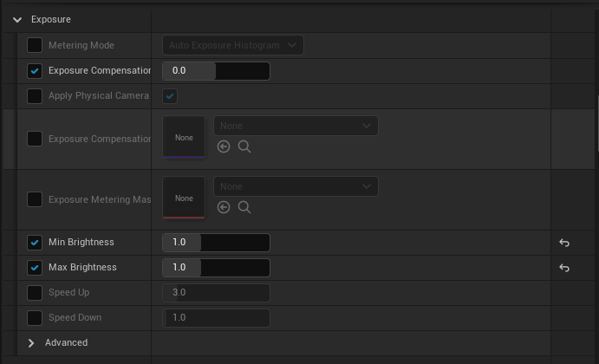Click the Exposure Compensation value slider
Image resolution: width=599 pixels, height=364 pixels.
click(216, 70)
